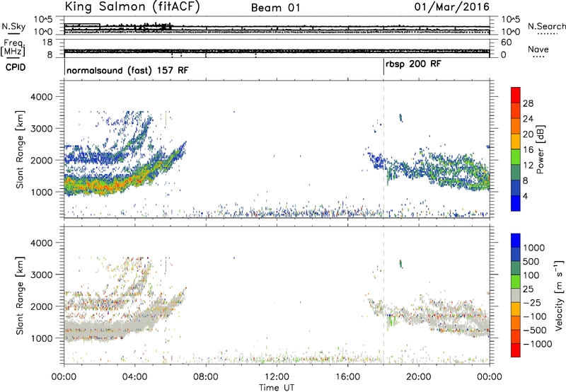Click the power panel 'Slant Range [km]' label
Image resolution: width=566 pixels, height=392 pixels.
tap(20, 149)
